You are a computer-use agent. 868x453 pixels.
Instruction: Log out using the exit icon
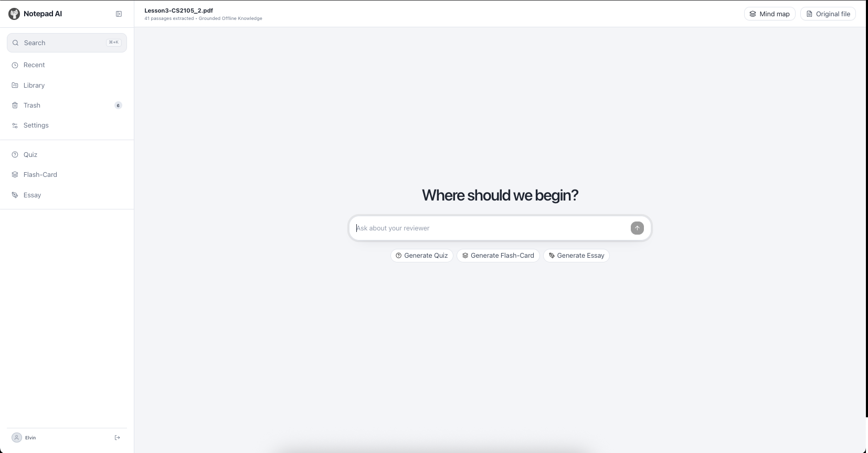117,437
